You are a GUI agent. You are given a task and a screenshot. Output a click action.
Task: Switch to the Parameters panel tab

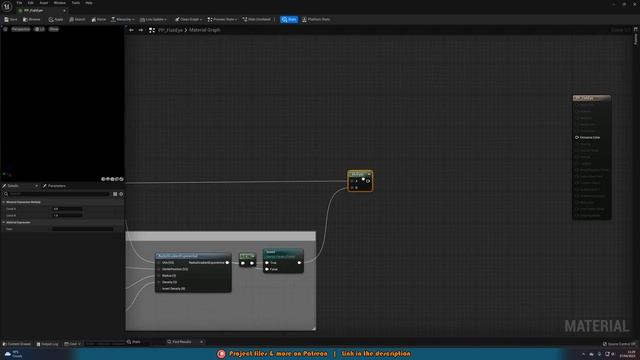point(54,186)
